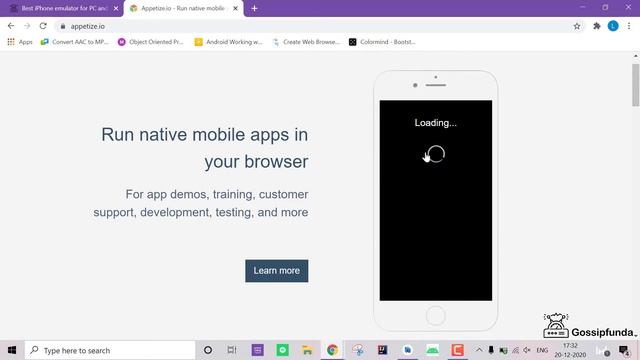Open the green app icon in taskbar
Viewport: 640px width, 360px height.
point(282,350)
